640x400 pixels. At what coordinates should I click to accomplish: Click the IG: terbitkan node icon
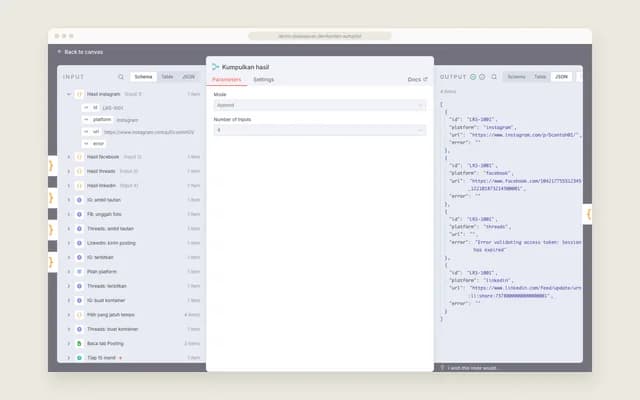(x=79, y=257)
